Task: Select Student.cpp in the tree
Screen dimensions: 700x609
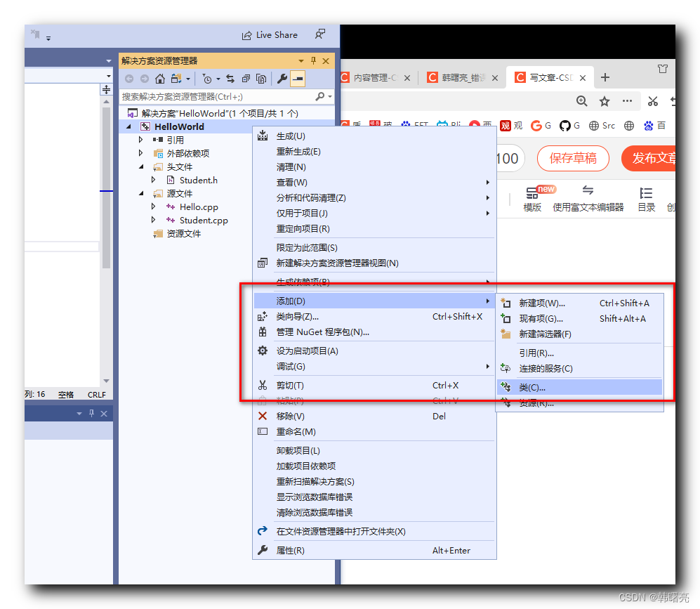Action: point(204,221)
